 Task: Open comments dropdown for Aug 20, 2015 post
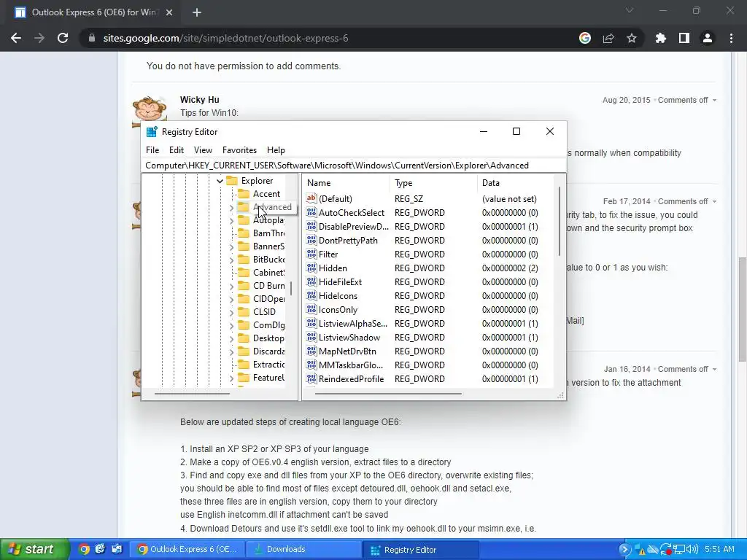(x=714, y=100)
